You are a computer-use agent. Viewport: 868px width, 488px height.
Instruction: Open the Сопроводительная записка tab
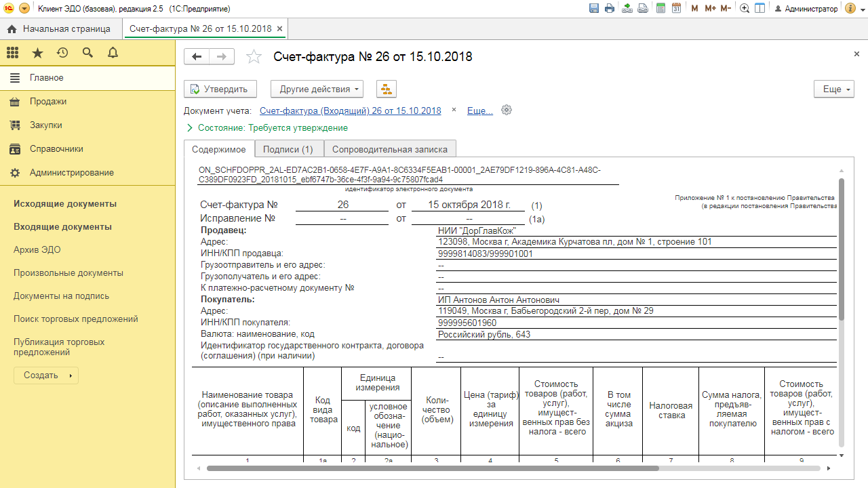pyautogui.click(x=390, y=149)
